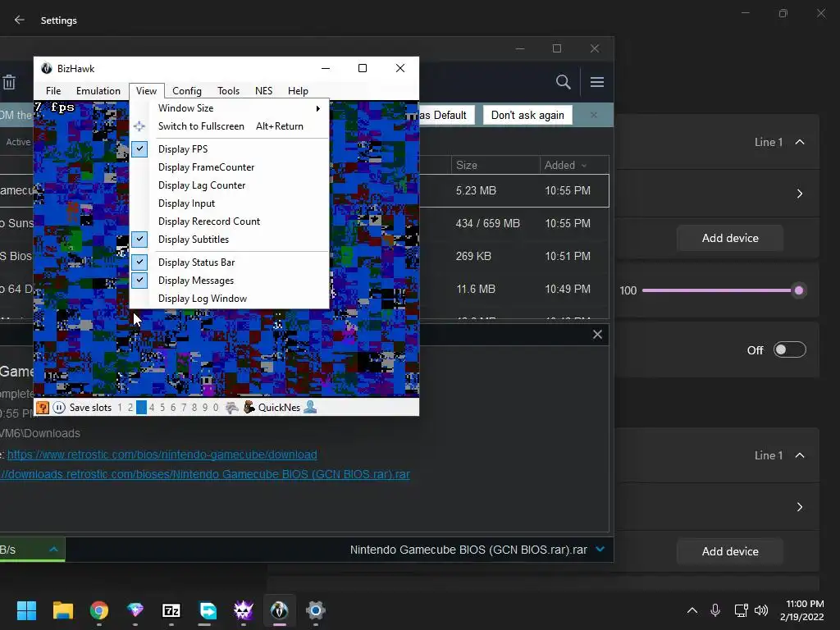
Task: Open the first right-chevron row in Settings
Action: pyautogui.click(x=800, y=194)
